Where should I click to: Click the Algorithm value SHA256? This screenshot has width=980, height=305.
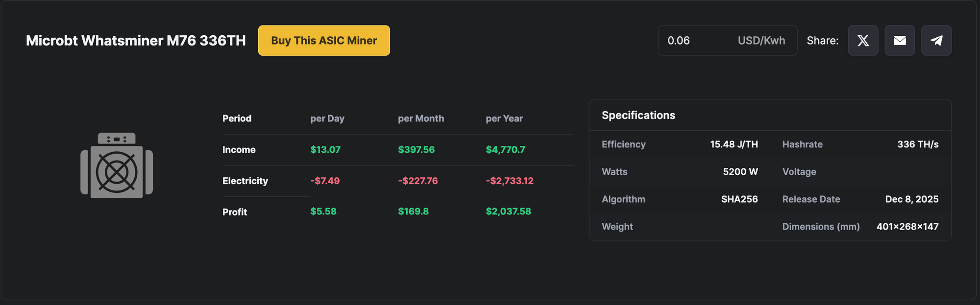[739, 199]
